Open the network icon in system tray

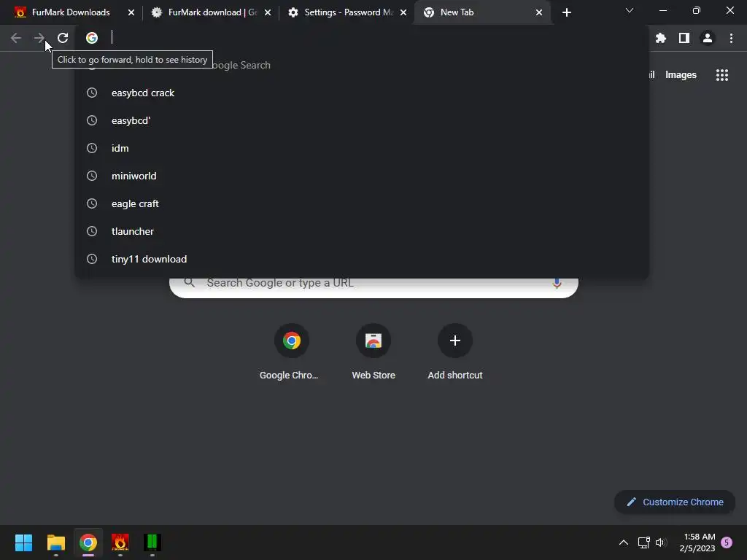click(643, 542)
